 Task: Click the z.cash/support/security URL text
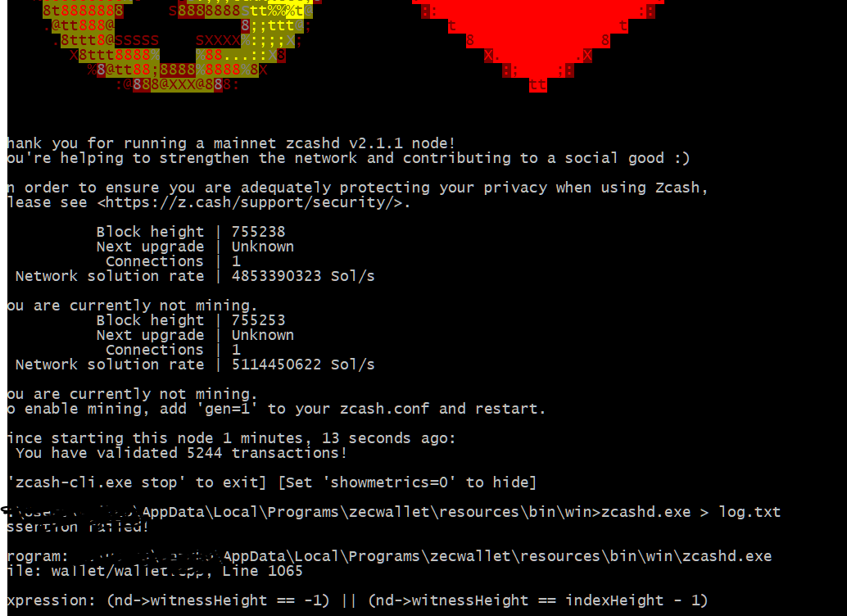pos(253,202)
